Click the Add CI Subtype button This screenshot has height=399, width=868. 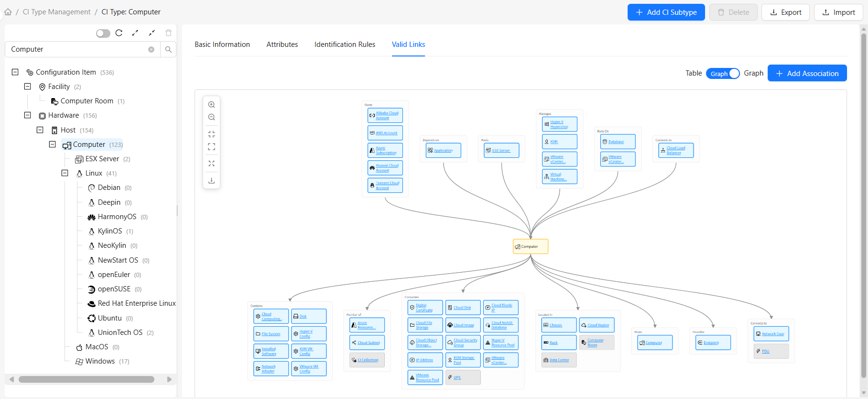tap(666, 12)
